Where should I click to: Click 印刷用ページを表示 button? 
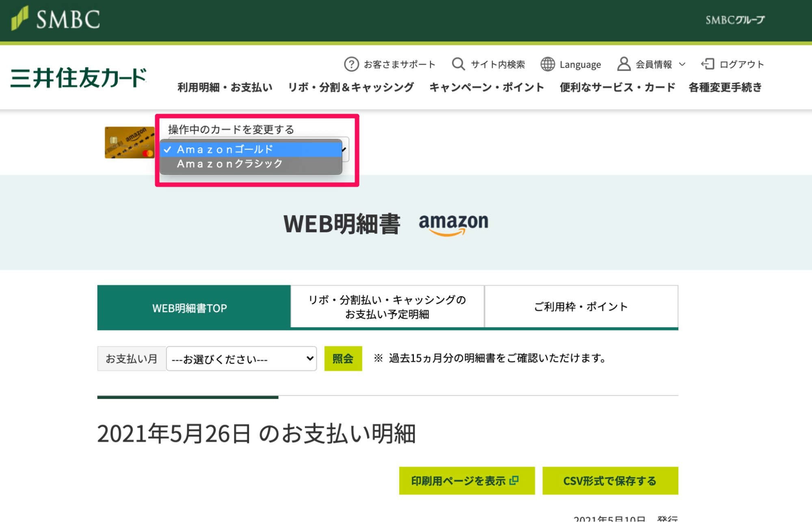click(467, 481)
